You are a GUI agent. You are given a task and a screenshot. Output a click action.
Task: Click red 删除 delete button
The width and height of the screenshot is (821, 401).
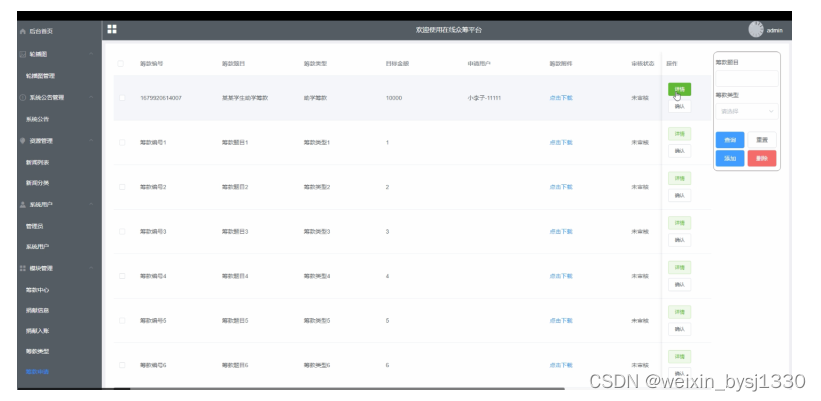[x=762, y=158]
